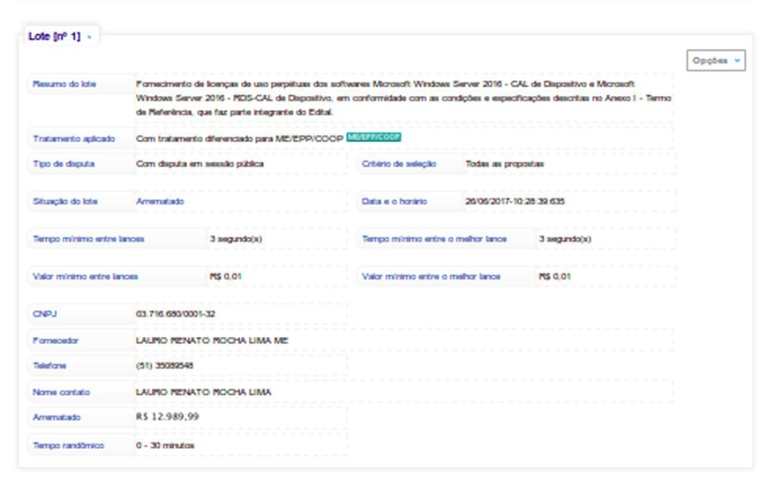Click the Tempo mínimo entre o melhor lance value
The image size is (768, 486).
click(565, 239)
